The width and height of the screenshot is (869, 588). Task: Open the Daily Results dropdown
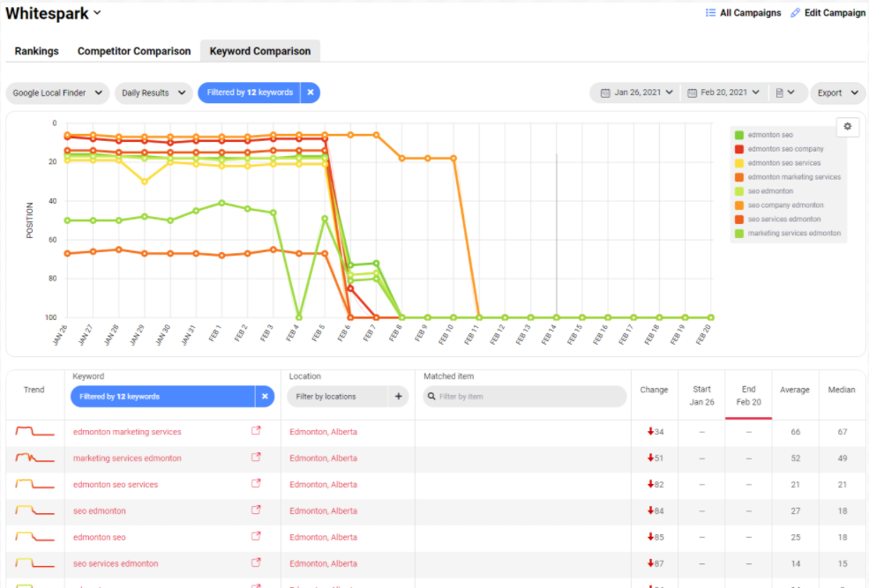(154, 93)
